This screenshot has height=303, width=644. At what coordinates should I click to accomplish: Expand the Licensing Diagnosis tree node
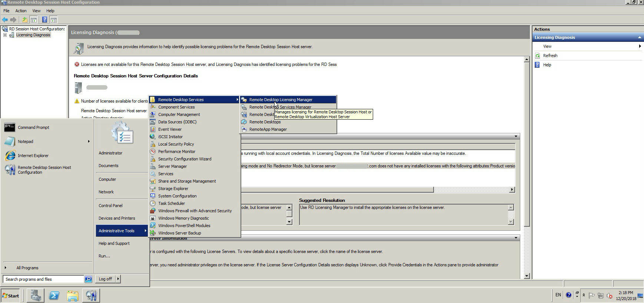click(x=5, y=35)
